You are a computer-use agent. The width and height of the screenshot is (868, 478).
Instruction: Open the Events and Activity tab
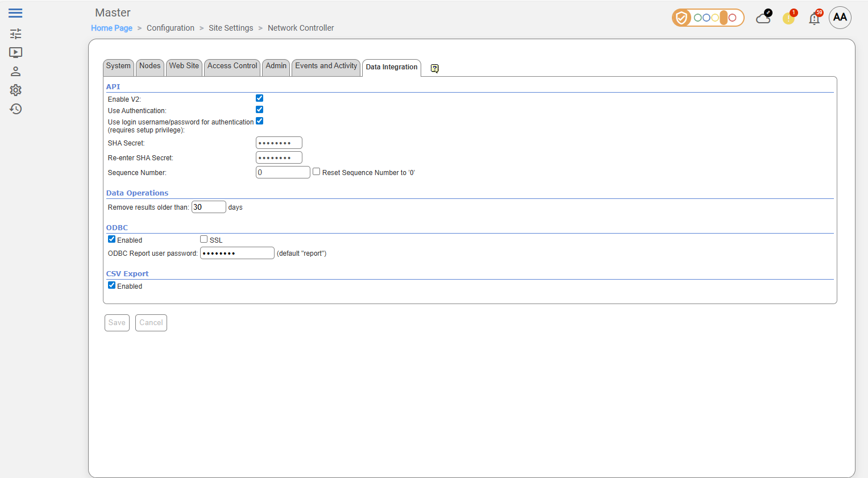point(326,66)
